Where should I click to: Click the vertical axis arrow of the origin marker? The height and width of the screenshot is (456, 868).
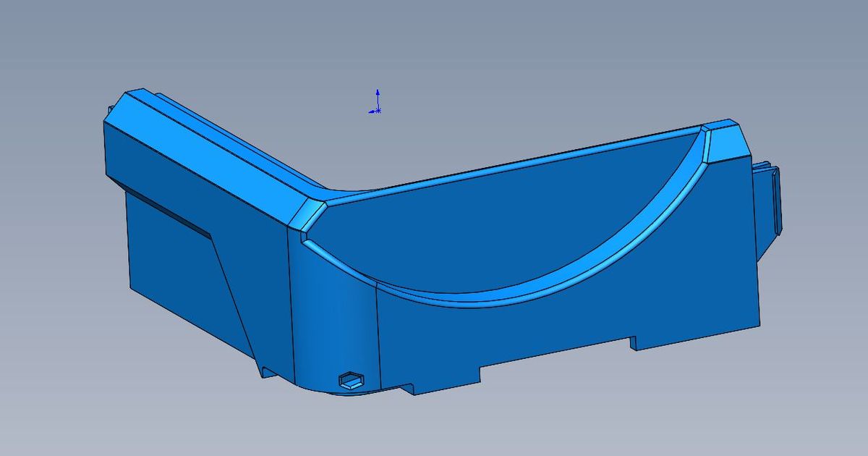[378, 96]
